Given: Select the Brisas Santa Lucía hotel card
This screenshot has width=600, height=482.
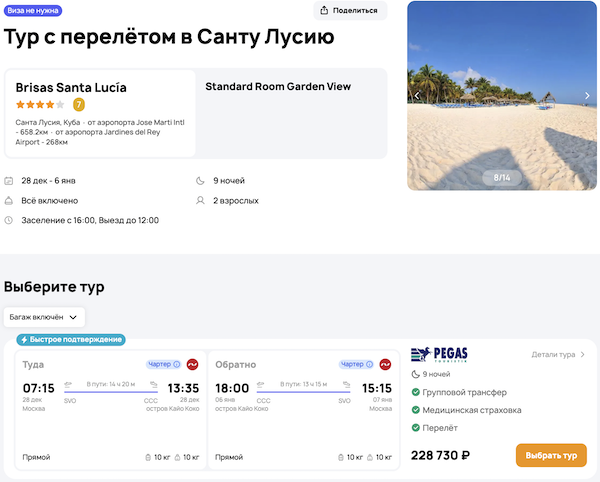Looking at the screenshot, I should (100, 113).
